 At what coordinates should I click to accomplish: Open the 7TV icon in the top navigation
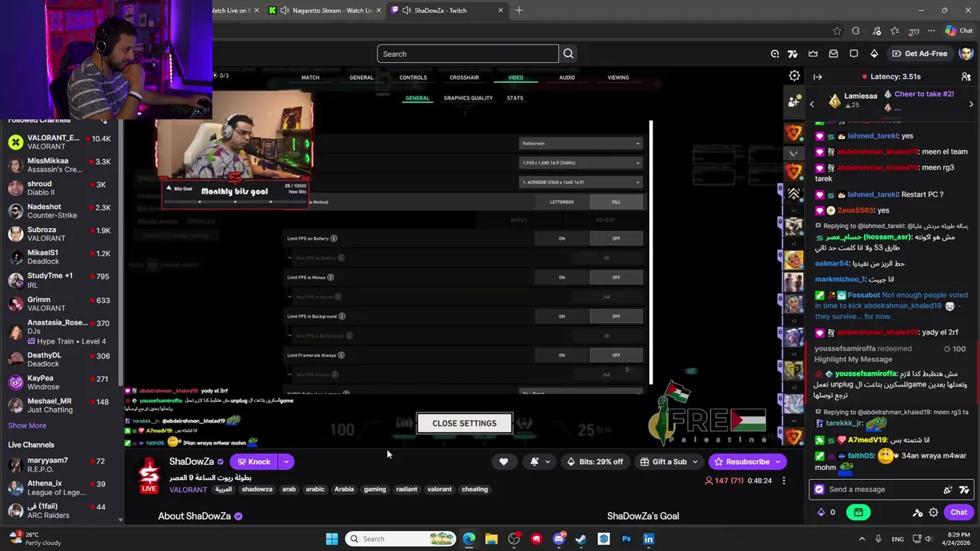(792, 54)
